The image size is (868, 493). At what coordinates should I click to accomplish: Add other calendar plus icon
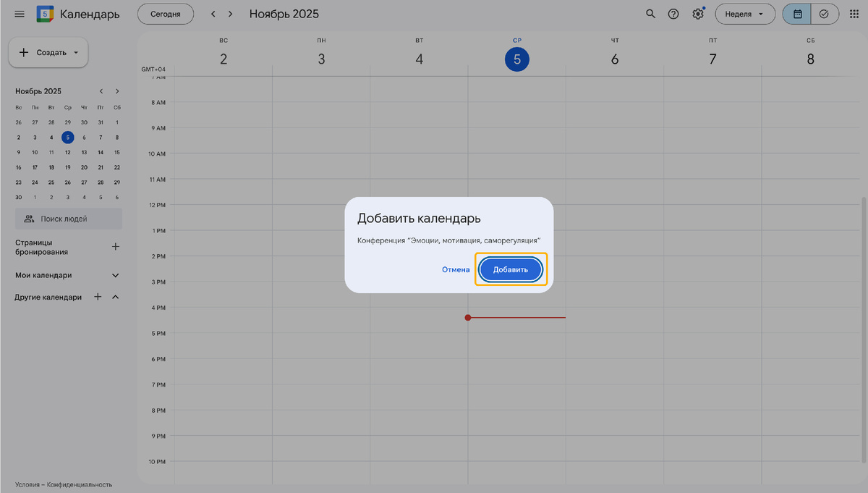98,297
